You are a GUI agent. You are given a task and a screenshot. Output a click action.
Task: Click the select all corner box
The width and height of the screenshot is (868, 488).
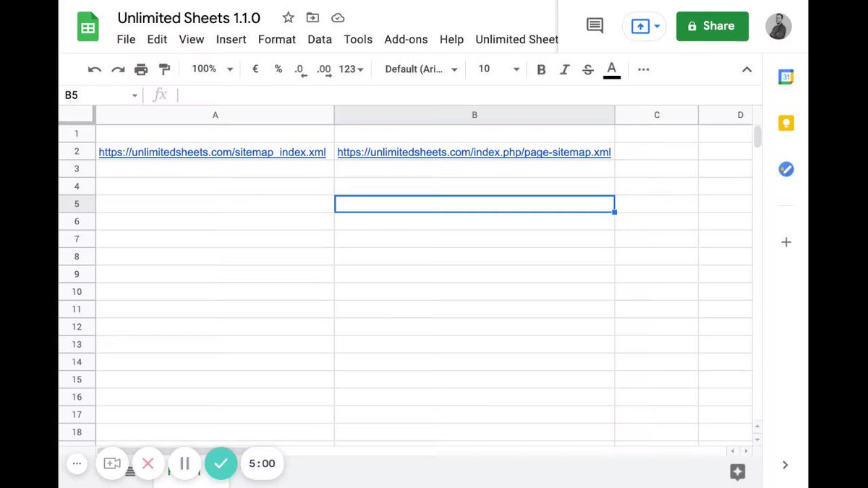pyautogui.click(x=77, y=115)
